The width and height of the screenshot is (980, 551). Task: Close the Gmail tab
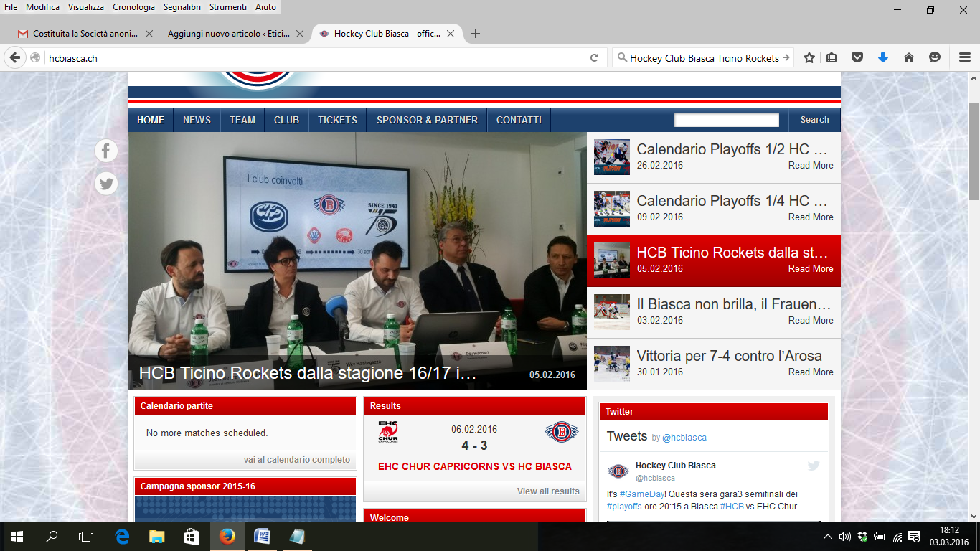point(149,34)
